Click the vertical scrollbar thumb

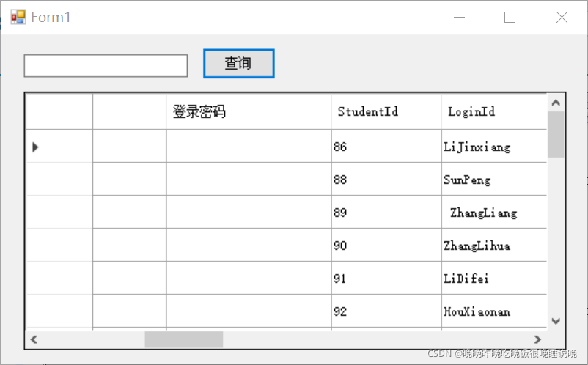[x=556, y=135]
